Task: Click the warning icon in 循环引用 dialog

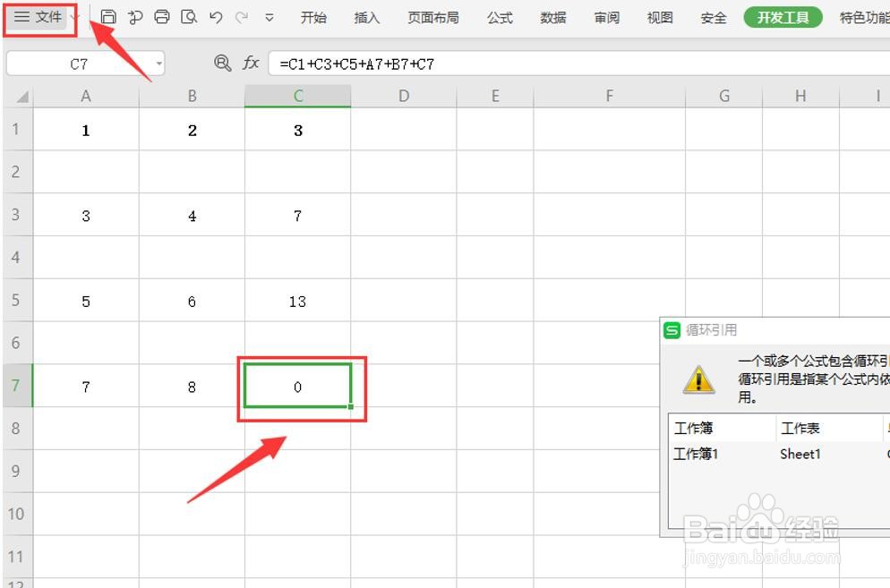Action: [698, 379]
